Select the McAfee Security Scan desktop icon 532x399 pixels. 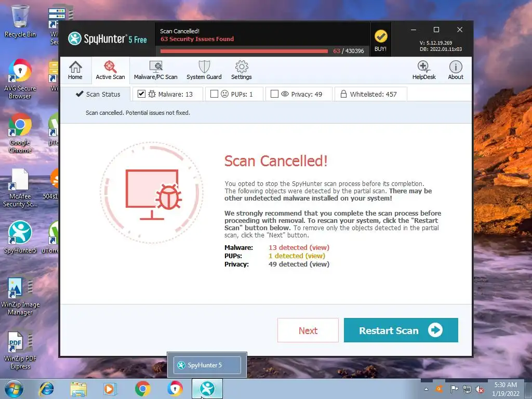20,188
